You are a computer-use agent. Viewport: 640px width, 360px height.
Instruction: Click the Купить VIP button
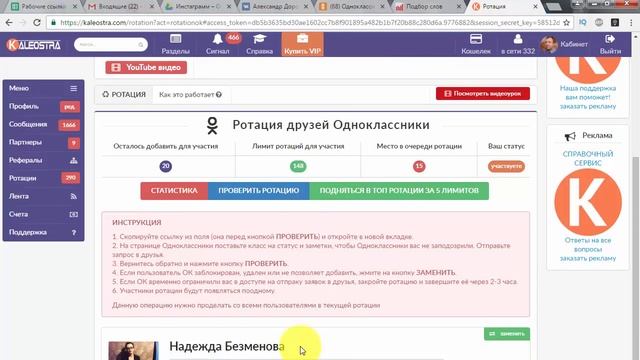tap(302, 44)
